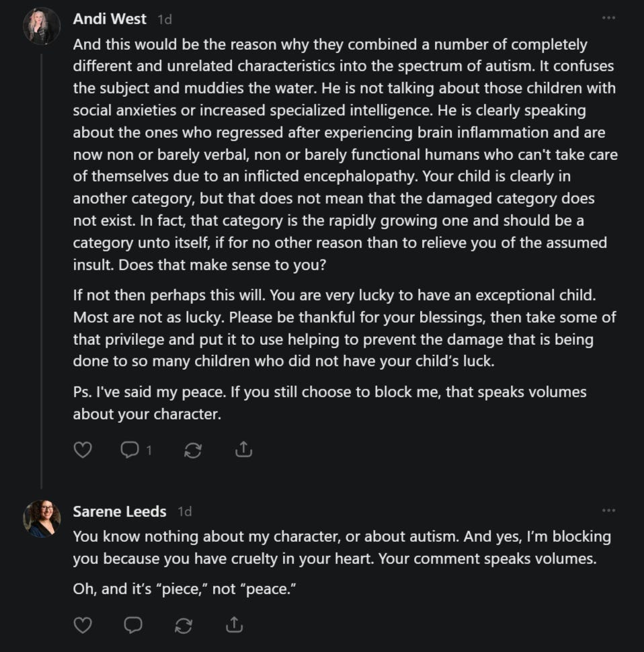
Task: Share Sarene Leeds's reply
Action: [234, 625]
